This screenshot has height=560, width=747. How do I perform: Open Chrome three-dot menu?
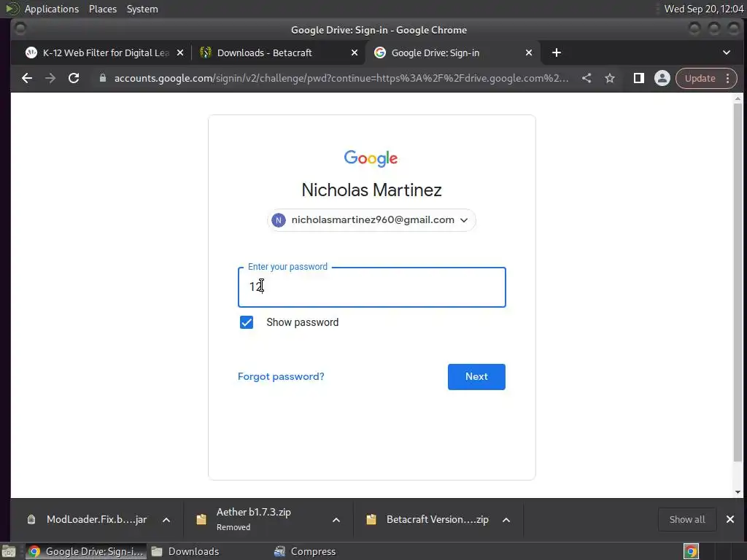point(727,78)
